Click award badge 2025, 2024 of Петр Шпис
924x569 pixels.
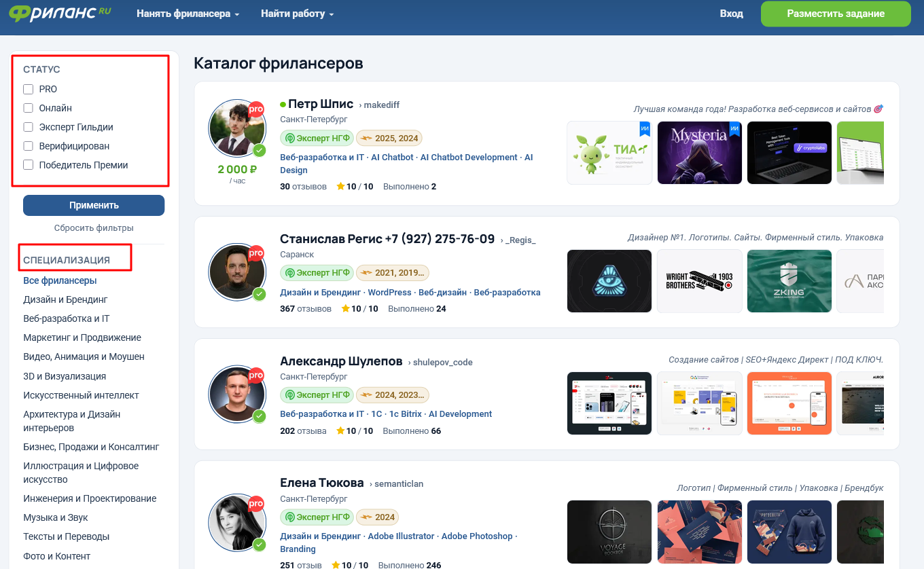(x=389, y=138)
